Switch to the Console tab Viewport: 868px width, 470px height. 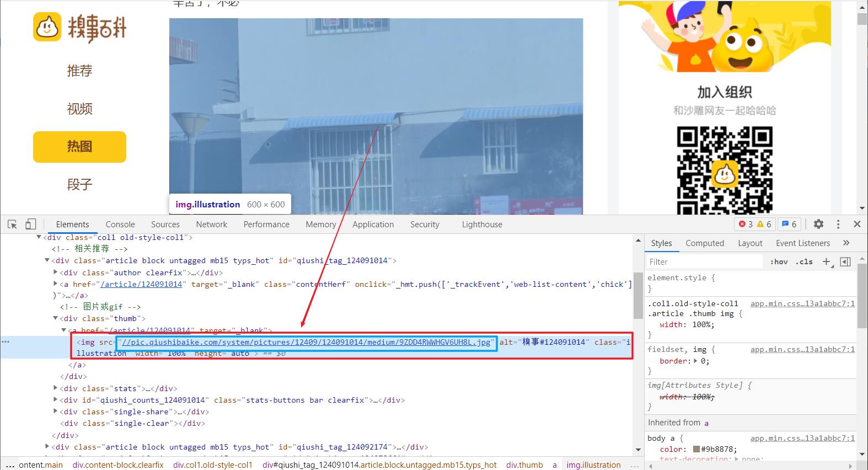click(120, 225)
